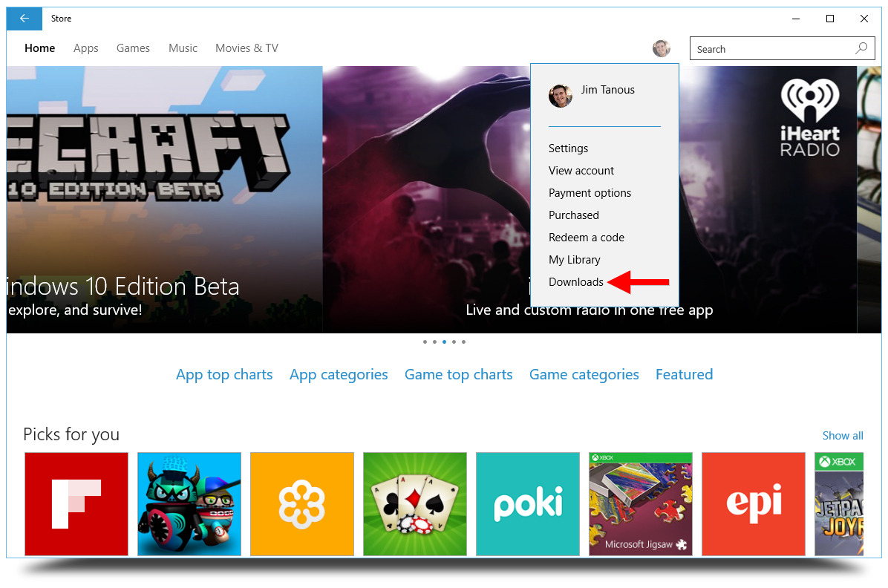Open the orange flower app tile

(x=302, y=503)
